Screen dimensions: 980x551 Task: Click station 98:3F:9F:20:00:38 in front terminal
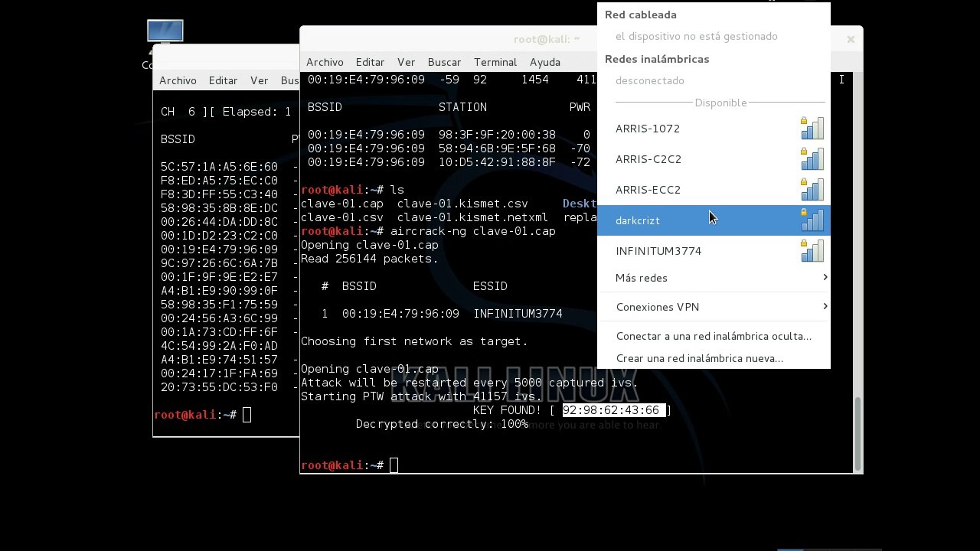(x=497, y=135)
